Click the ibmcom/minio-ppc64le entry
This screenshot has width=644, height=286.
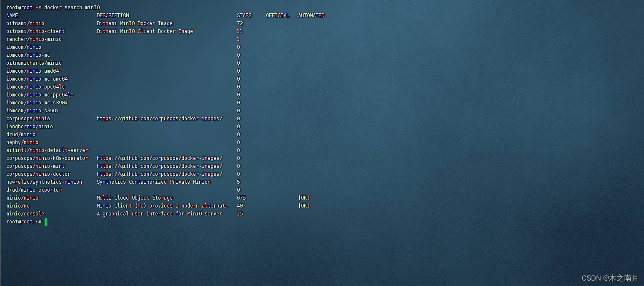[35, 87]
